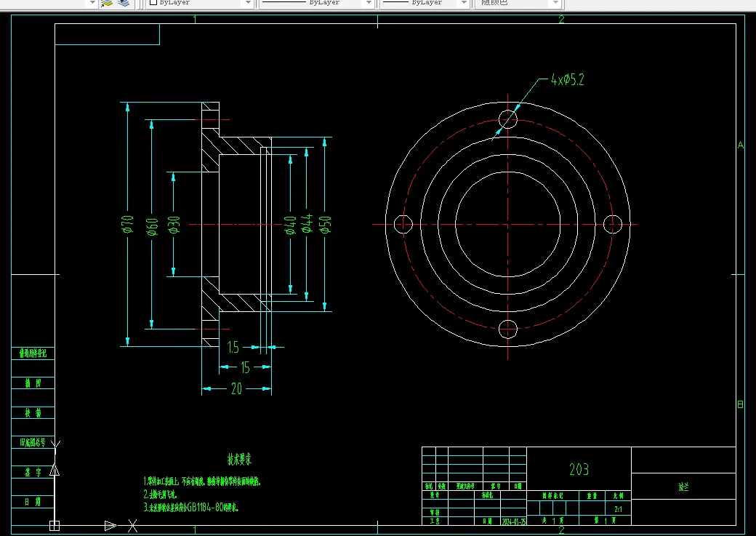756x536 pixels.
Task: Select the 签字 side label
Action: pyautogui.click(x=33, y=472)
